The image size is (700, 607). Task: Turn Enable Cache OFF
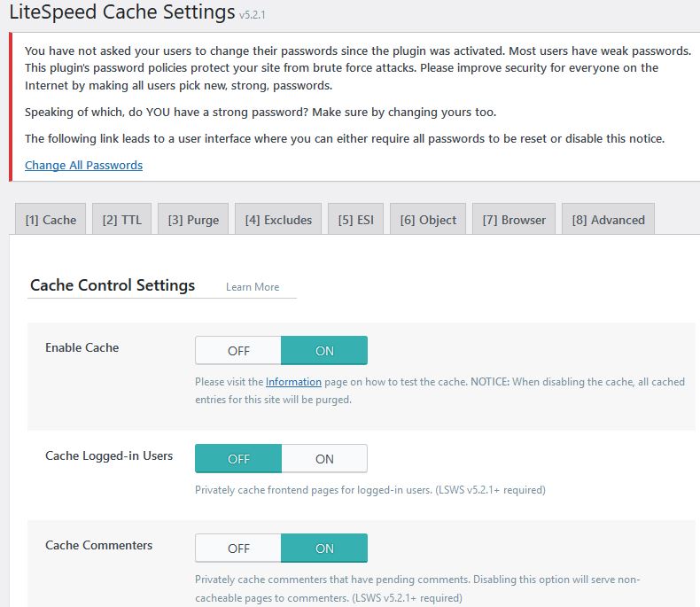click(238, 351)
